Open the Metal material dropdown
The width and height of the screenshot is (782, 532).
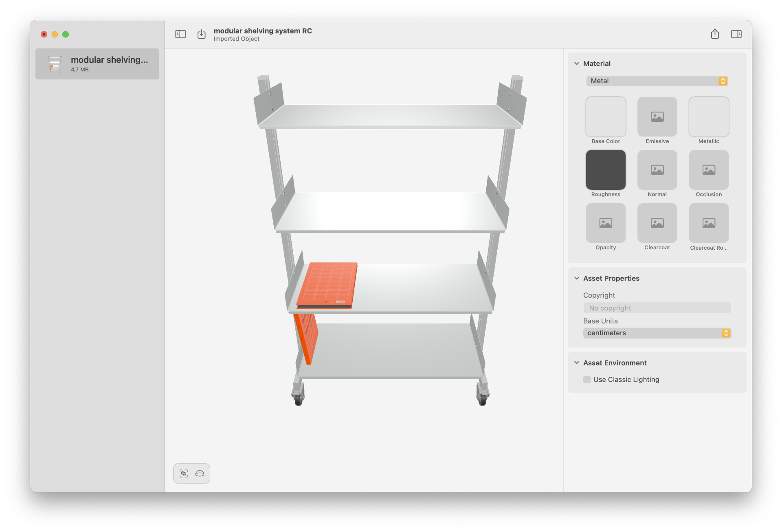pos(657,81)
